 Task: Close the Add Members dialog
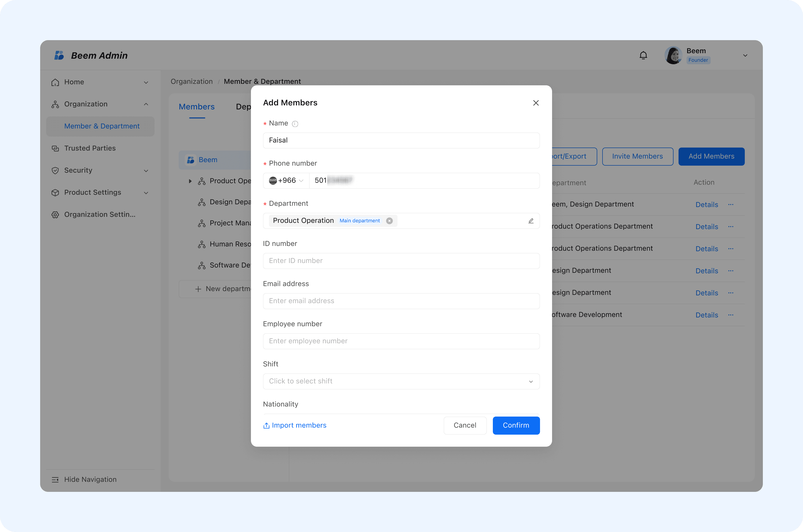tap(536, 103)
